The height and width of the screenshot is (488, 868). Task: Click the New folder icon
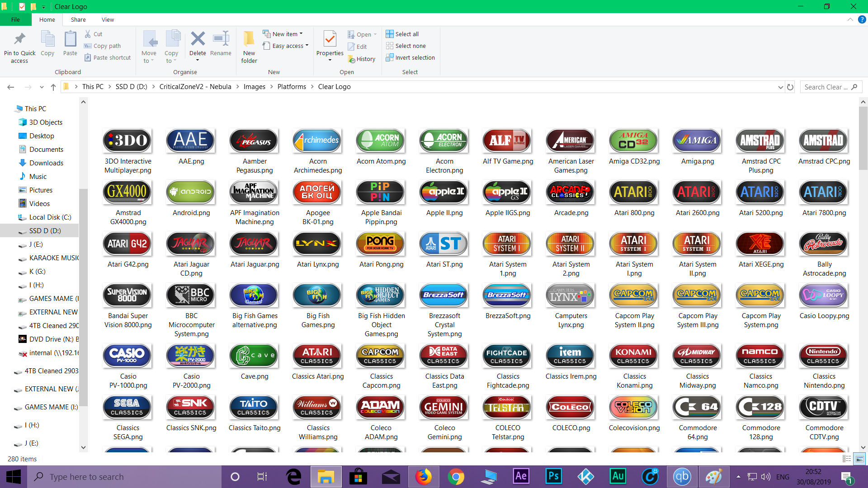click(249, 39)
